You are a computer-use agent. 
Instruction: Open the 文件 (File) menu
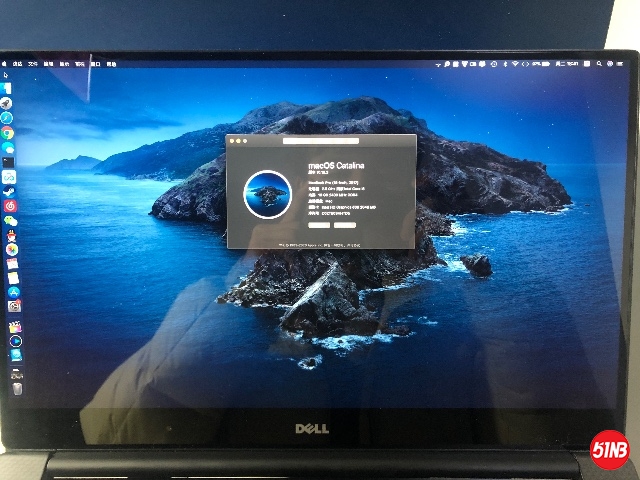tap(32, 63)
